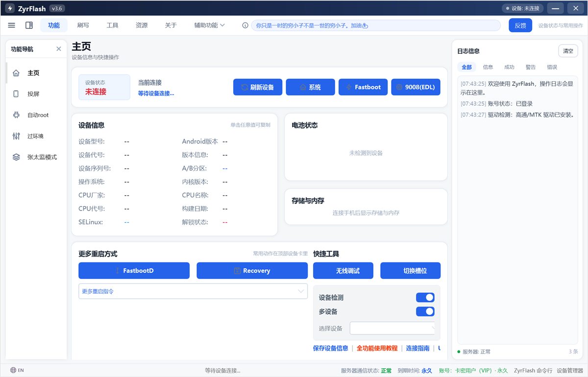Click the v3.6 version badge

(57, 8)
